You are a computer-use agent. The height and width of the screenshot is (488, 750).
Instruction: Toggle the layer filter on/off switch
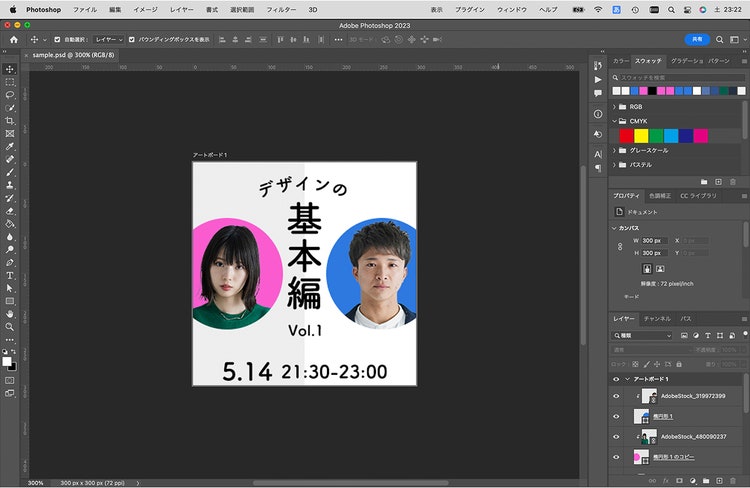[745, 333]
